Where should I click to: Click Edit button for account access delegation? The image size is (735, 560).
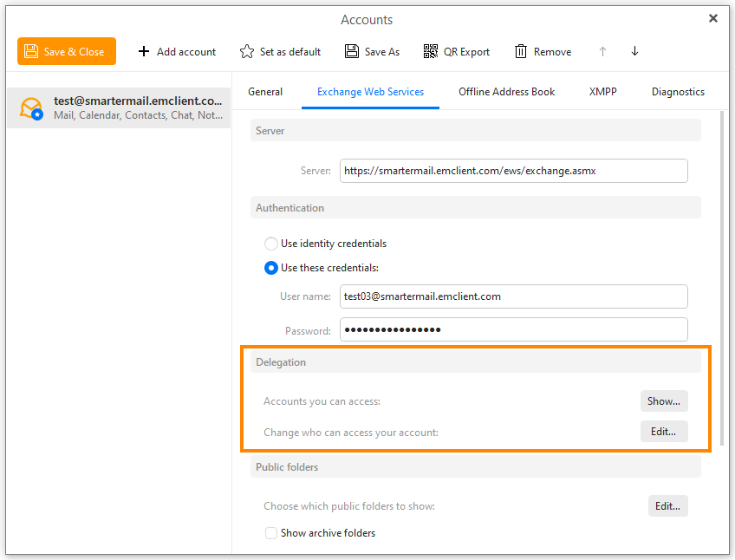(664, 432)
